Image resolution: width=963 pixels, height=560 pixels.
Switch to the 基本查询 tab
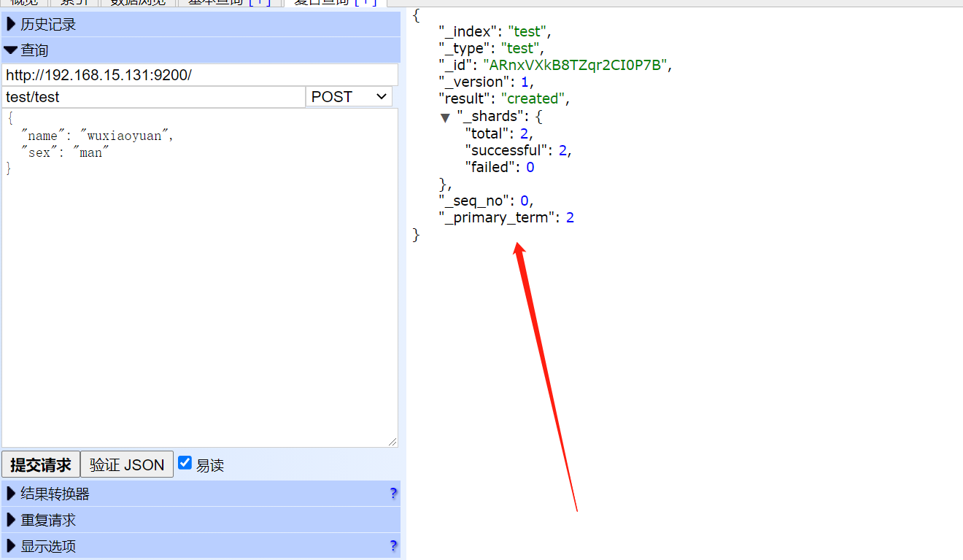229,2
